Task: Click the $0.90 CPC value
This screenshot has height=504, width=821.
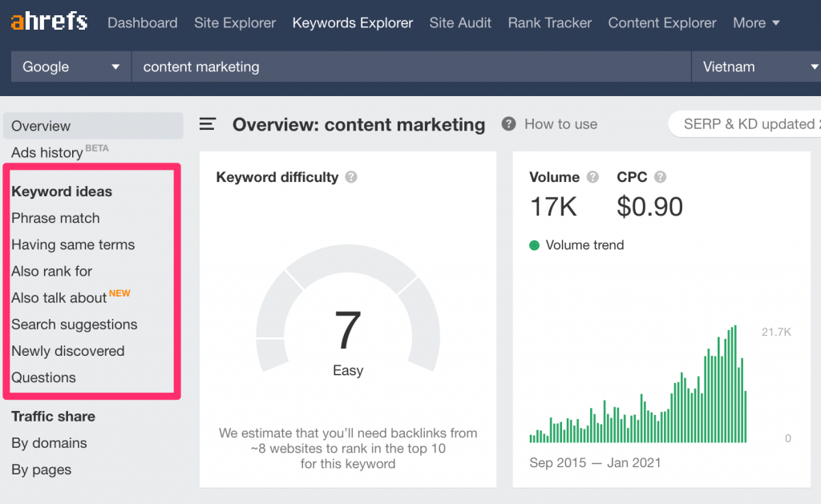Action: click(649, 207)
